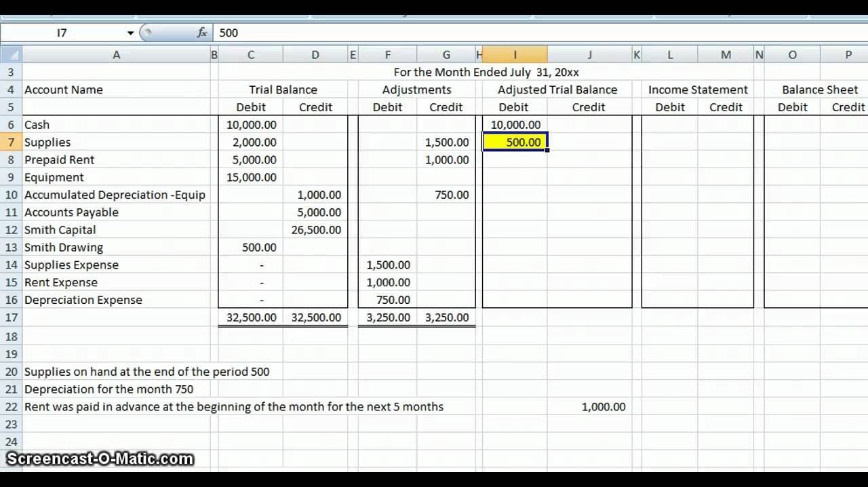Click the Balance Sheet heading cell
Image resolution: width=868 pixels, height=487 pixels.
[818, 89]
